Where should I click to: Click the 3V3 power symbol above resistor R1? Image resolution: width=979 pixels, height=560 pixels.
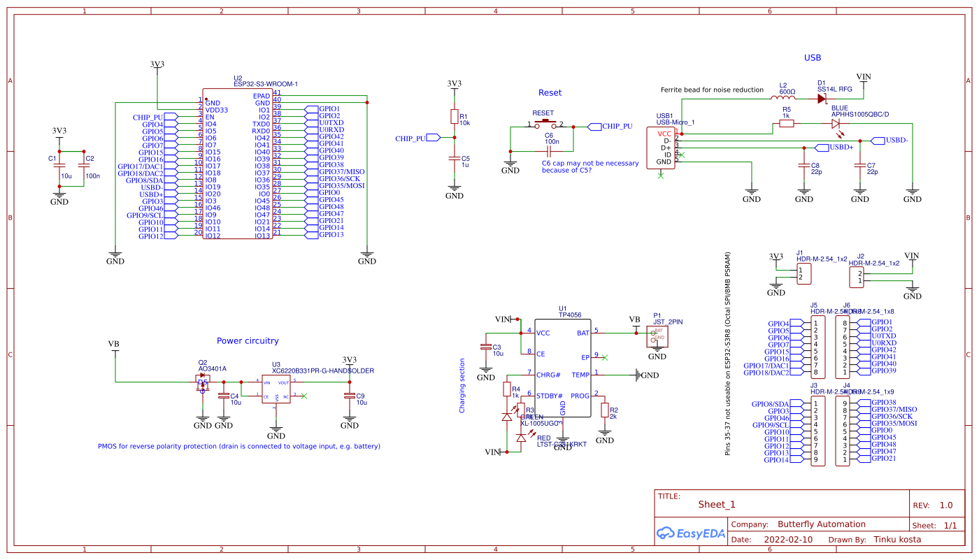point(455,85)
